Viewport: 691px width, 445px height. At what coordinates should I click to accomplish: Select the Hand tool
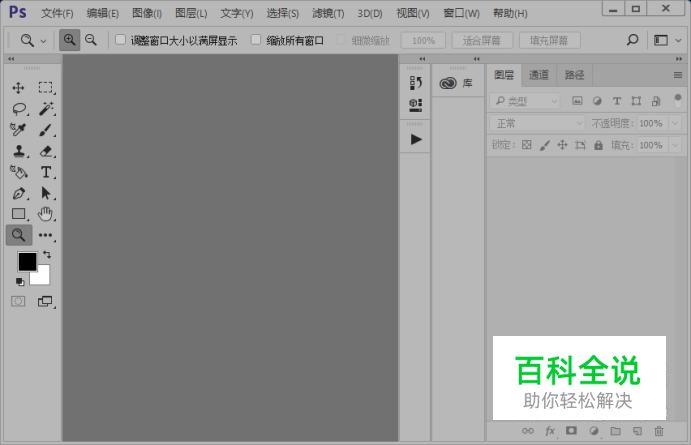(x=45, y=214)
